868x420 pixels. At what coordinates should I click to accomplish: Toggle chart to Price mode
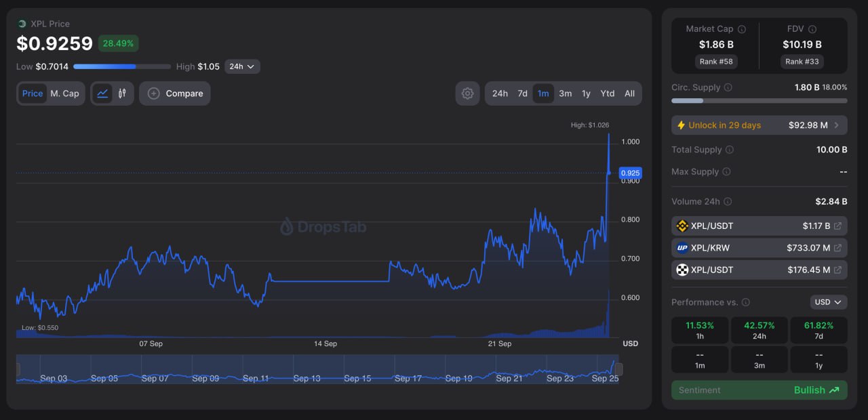33,93
